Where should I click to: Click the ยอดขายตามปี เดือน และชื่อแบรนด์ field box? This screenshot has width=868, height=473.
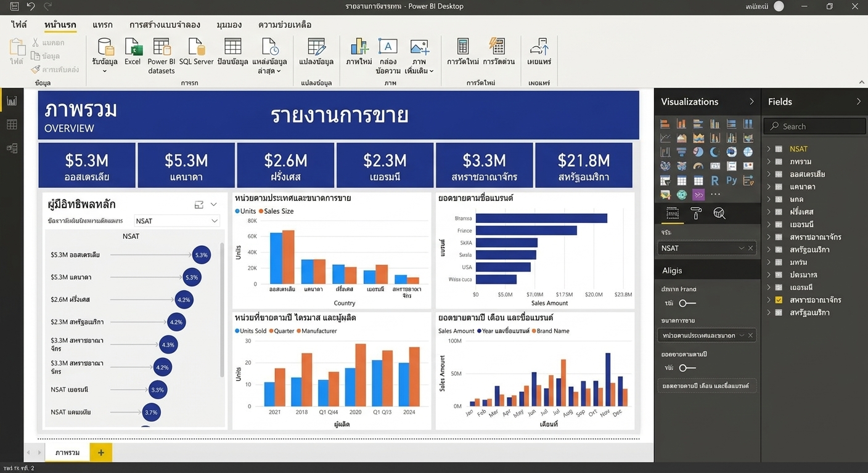[707, 386]
